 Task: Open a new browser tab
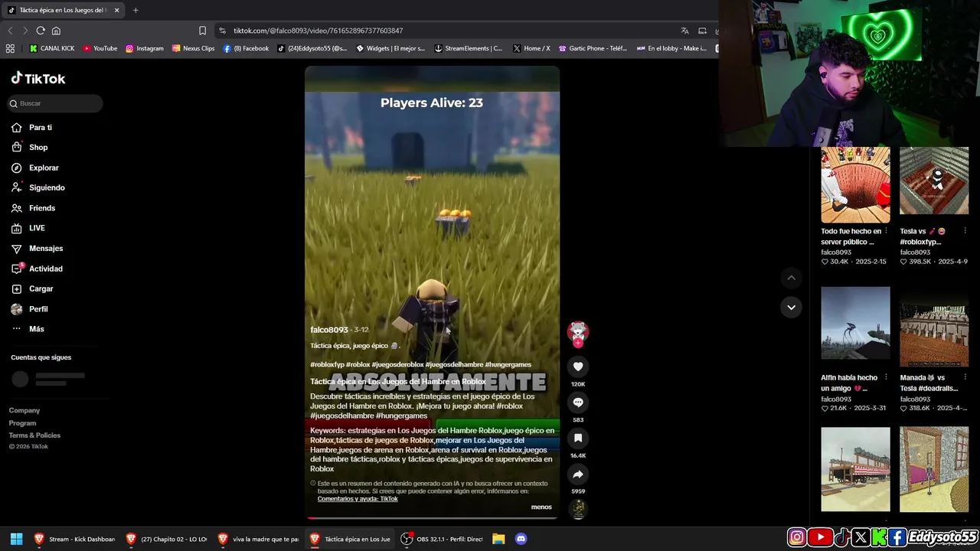click(136, 10)
